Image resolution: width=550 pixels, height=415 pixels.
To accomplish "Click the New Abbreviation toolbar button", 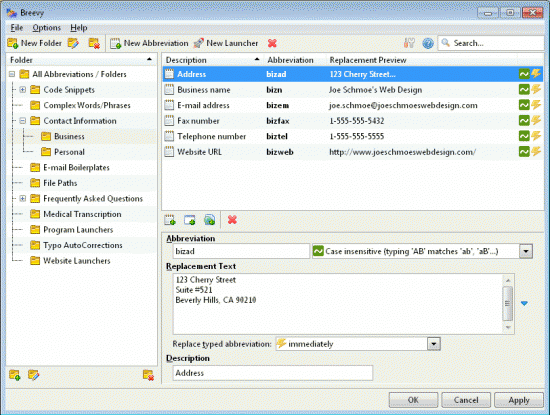I will click(x=149, y=43).
